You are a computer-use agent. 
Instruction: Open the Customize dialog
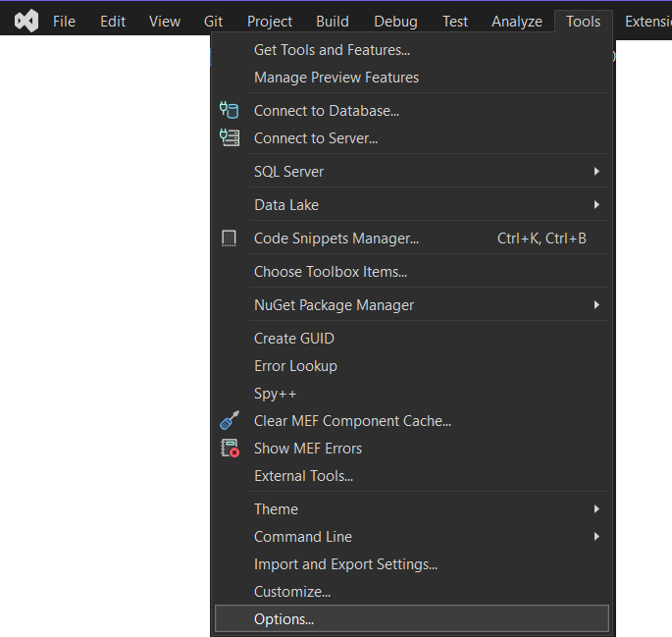tap(411, 592)
